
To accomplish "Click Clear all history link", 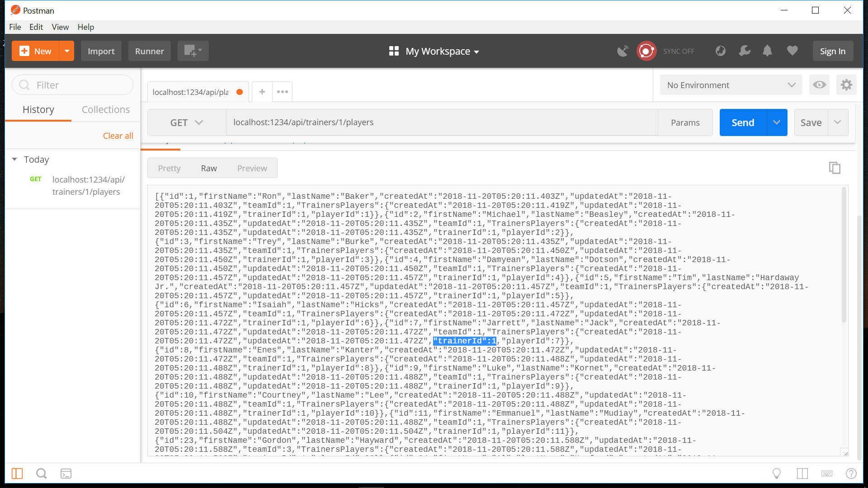I will click(118, 136).
